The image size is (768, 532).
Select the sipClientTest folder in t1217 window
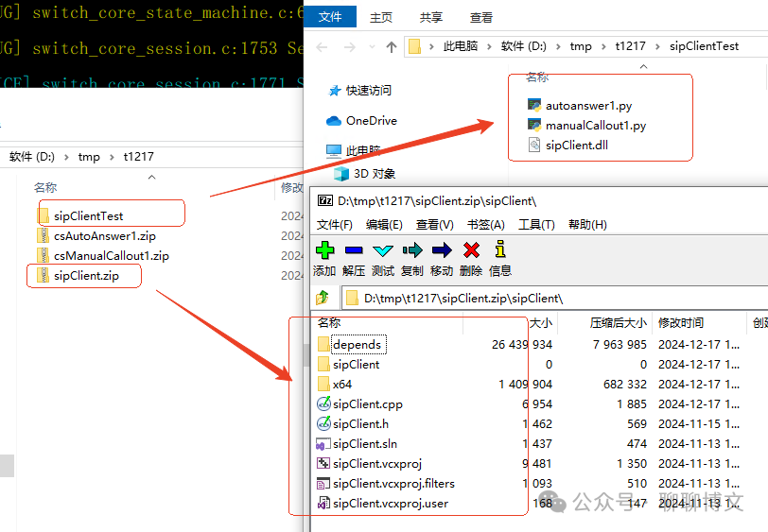(79, 215)
